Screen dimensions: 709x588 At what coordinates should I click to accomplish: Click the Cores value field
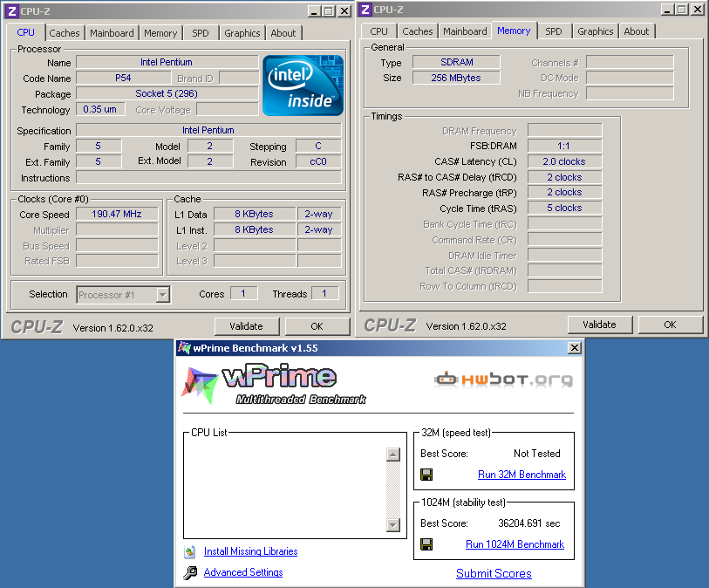[243, 293]
